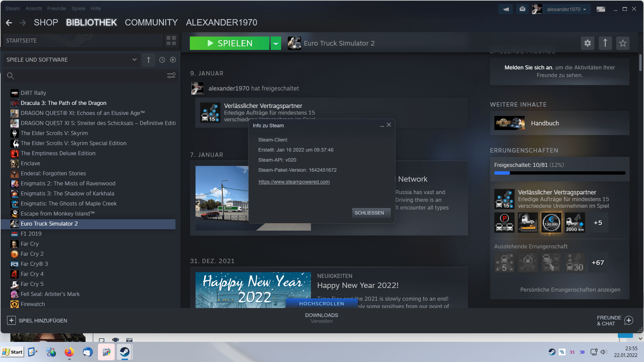Click HOCHSCROLLEN to scroll up
The width and height of the screenshot is (644, 362).
click(x=321, y=303)
